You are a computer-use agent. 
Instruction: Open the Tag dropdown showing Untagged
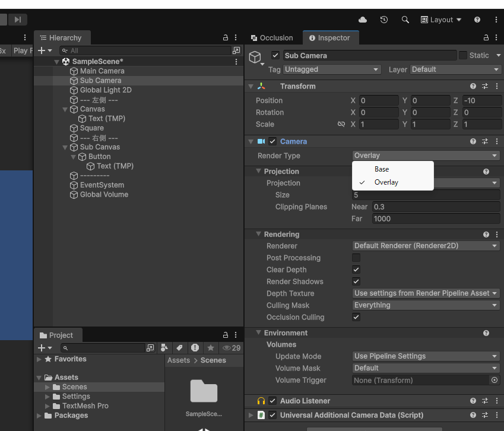[x=331, y=69]
